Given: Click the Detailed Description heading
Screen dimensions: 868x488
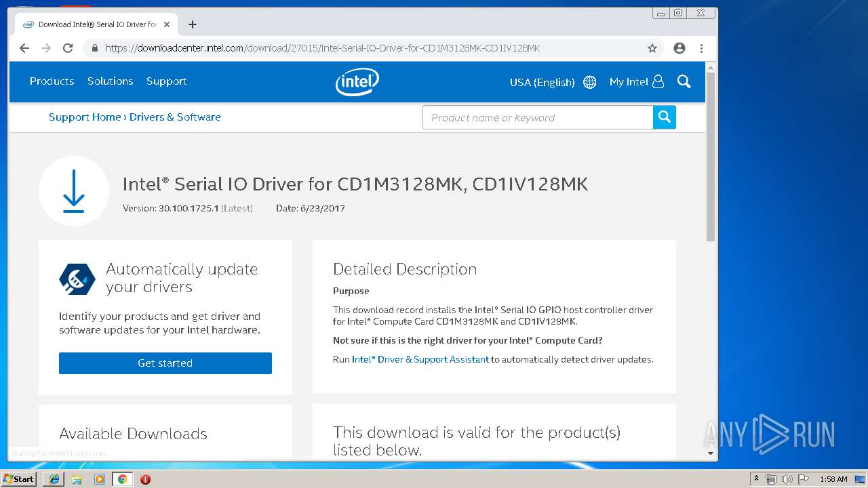Looking at the screenshot, I should click(x=405, y=269).
